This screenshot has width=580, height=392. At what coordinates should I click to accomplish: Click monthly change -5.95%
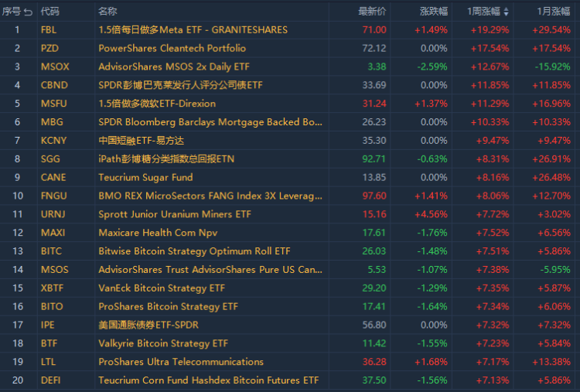pyautogui.click(x=555, y=270)
